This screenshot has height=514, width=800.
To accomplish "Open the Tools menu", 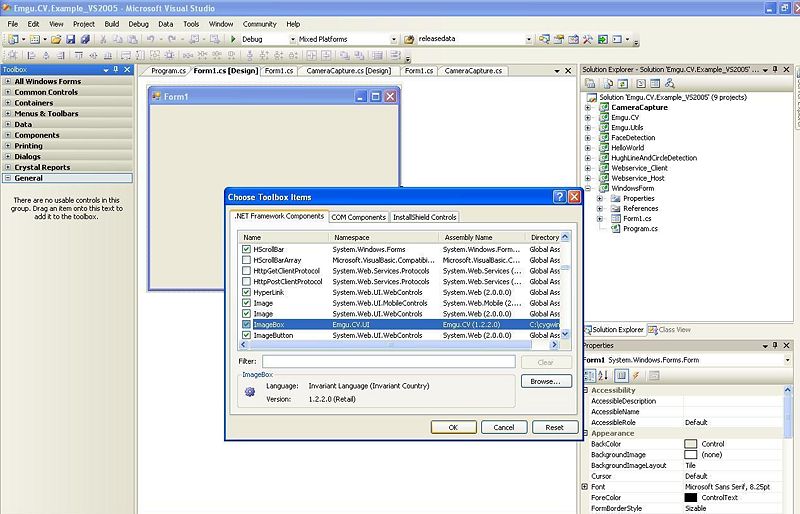I will [191, 24].
